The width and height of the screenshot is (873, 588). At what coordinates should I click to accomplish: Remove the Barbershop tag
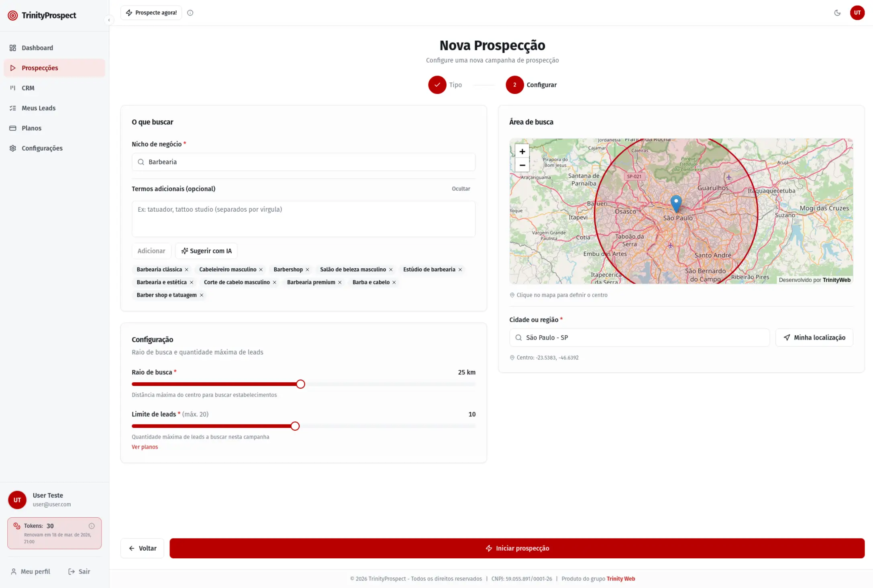point(308,269)
